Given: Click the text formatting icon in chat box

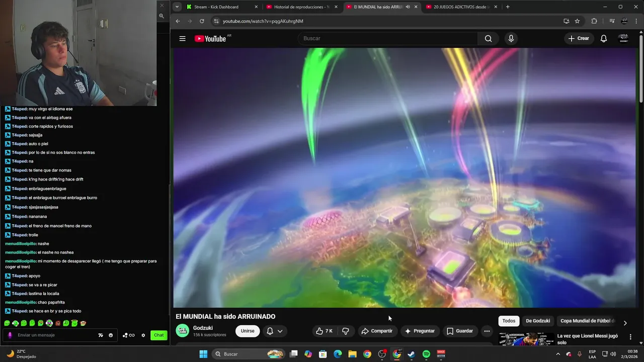Looking at the screenshot, I should point(101,335).
